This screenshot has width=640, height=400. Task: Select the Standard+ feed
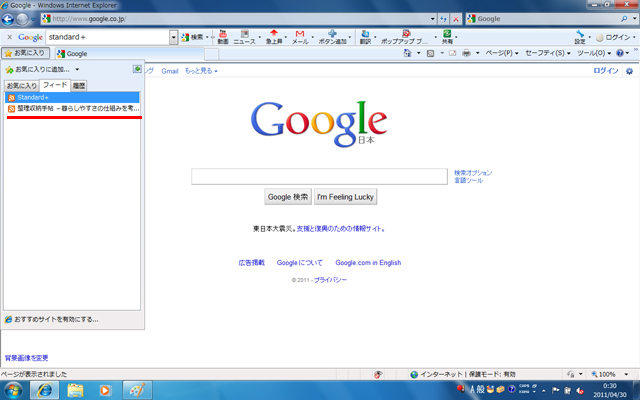tap(72, 98)
